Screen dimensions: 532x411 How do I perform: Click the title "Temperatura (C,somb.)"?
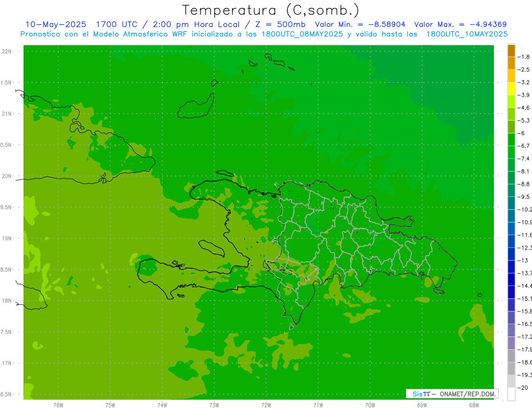click(x=271, y=10)
